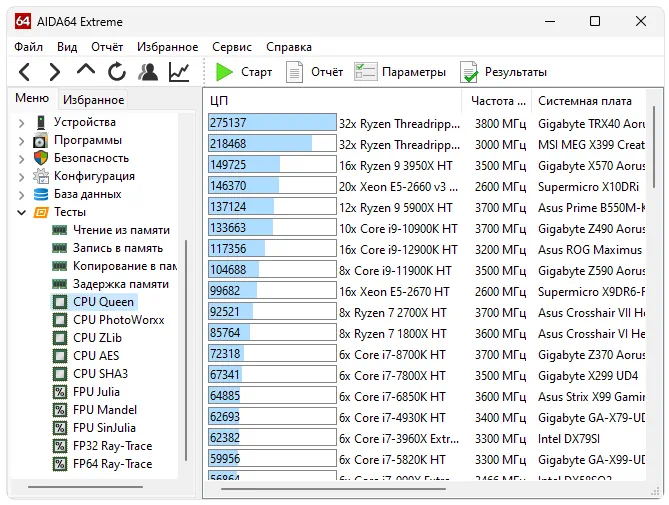Select the Intel DX79SI motherboard cell
Viewport: 669px width, 505px height.
(569, 439)
